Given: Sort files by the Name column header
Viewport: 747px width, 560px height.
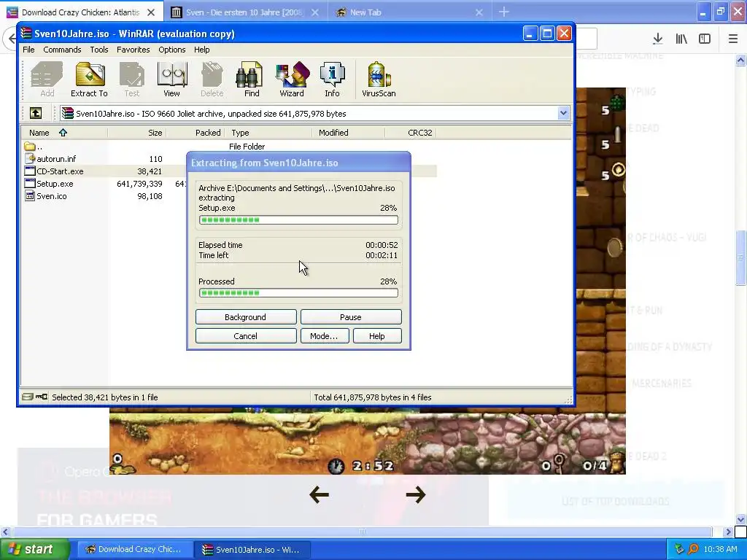Looking at the screenshot, I should click(64, 133).
